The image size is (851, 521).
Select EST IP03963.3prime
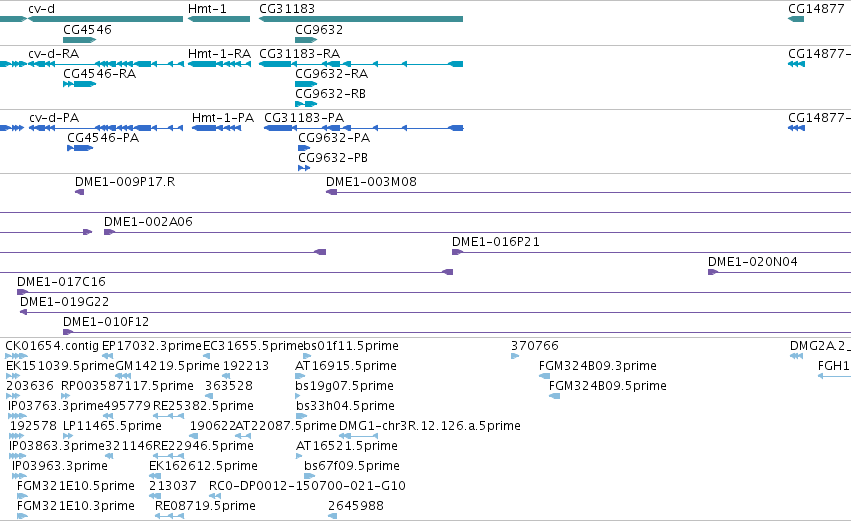coord(19,476)
